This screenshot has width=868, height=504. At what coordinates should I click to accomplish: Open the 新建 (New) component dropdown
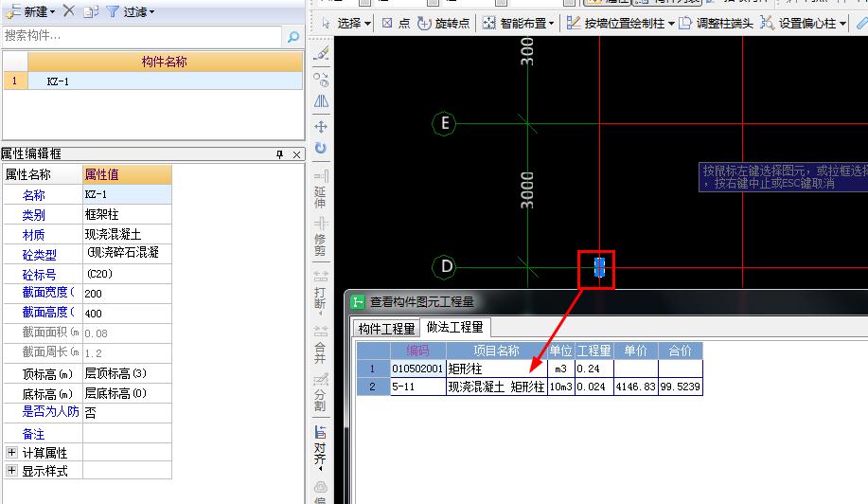pos(31,11)
